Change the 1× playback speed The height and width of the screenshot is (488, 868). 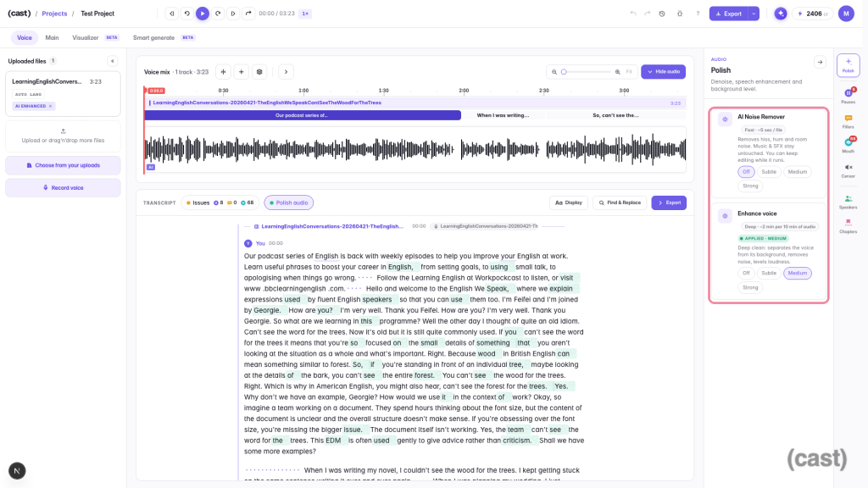pyautogui.click(x=305, y=14)
